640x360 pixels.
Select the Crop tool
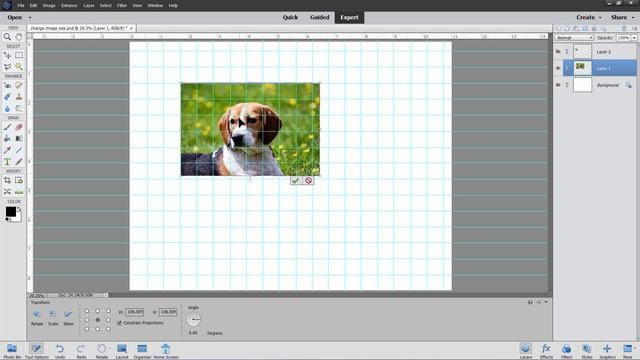(x=7, y=180)
